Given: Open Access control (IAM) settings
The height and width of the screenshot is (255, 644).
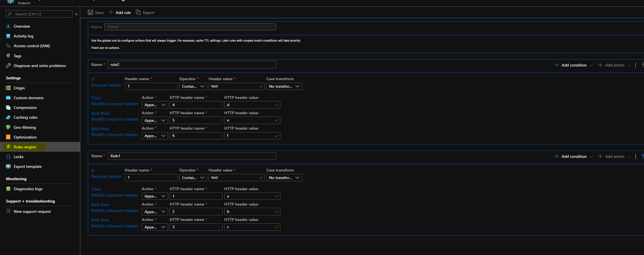Looking at the screenshot, I should [8, 46].
